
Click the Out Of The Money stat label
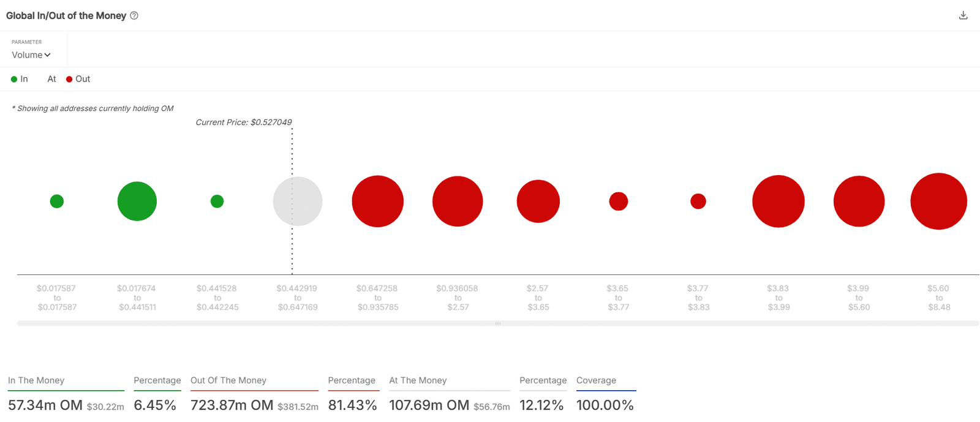(228, 380)
